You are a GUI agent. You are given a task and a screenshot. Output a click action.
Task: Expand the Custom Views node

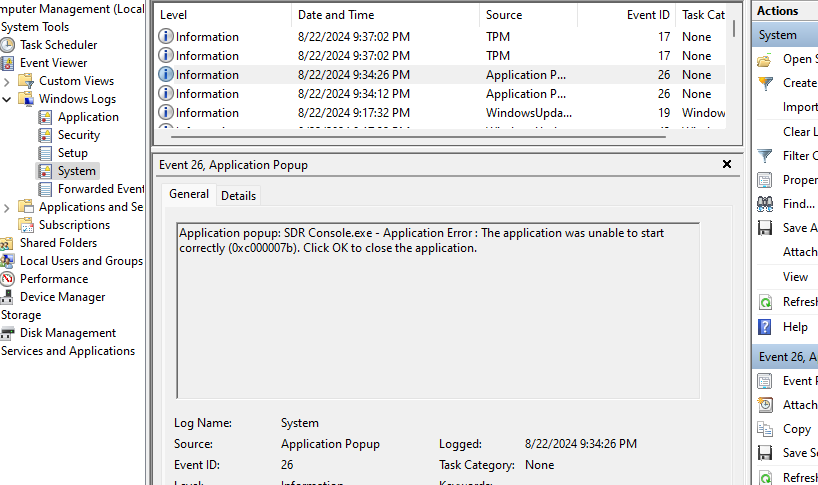7,81
